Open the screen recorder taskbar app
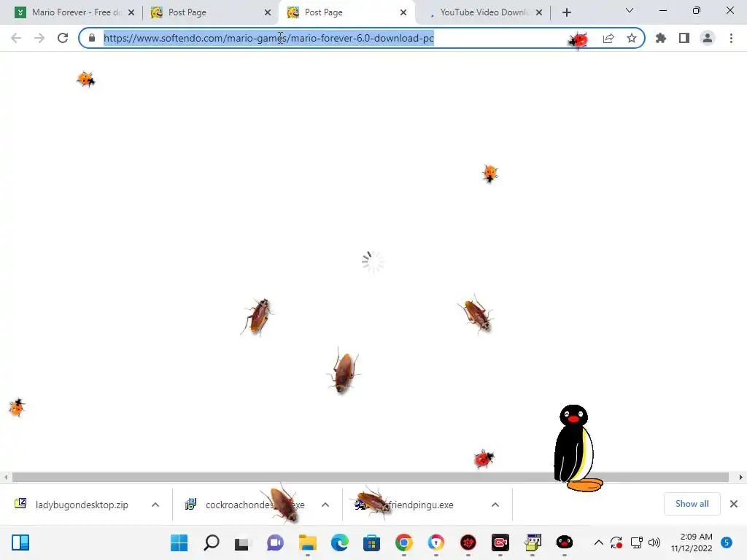Image resolution: width=747 pixels, height=560 pixels. 500,542
